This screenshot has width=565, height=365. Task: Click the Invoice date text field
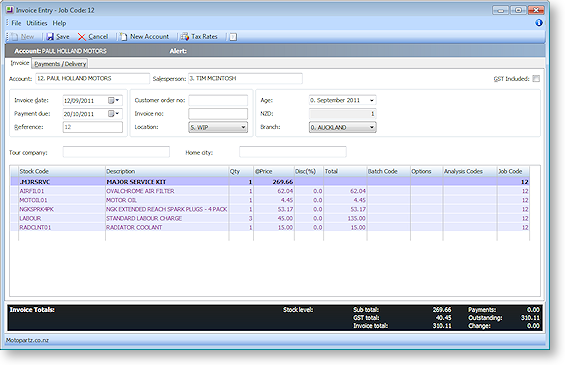pyautogui.click(x=85, y=101)
